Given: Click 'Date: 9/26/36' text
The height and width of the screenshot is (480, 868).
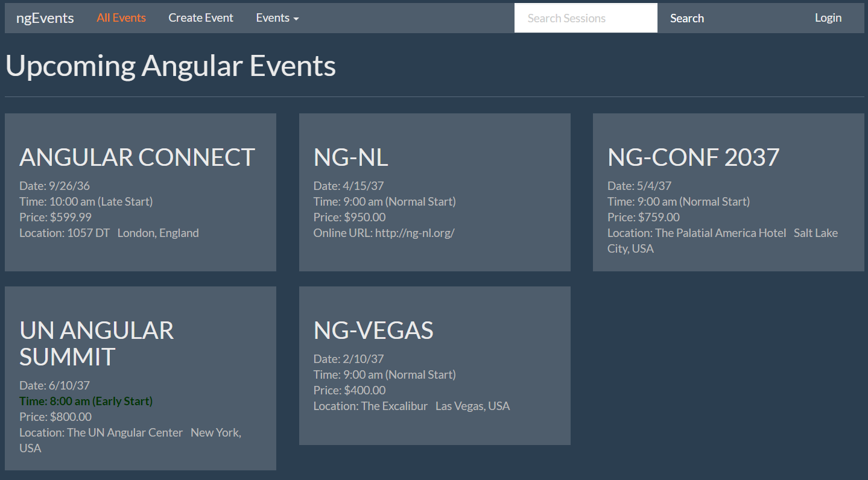Looking at the screenshot, I should pyautogui.click(x=54, y=186).
